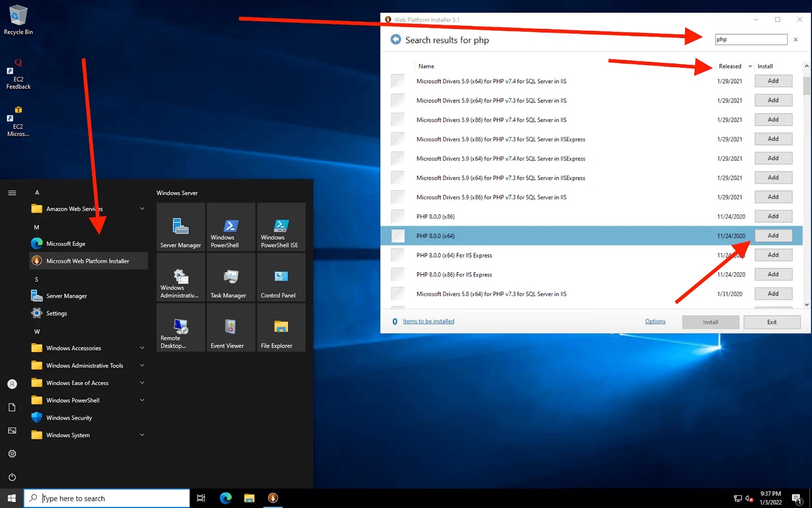812x508 pixels.
Task: Open EC2 Feedback desktop shortcut
Action: click(18, 75)
